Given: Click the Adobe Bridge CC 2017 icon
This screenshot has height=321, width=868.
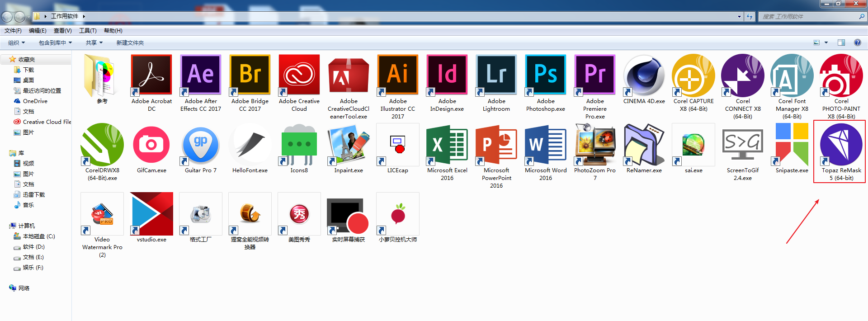Looking at the screenshot, I should (x=250, y=75).
